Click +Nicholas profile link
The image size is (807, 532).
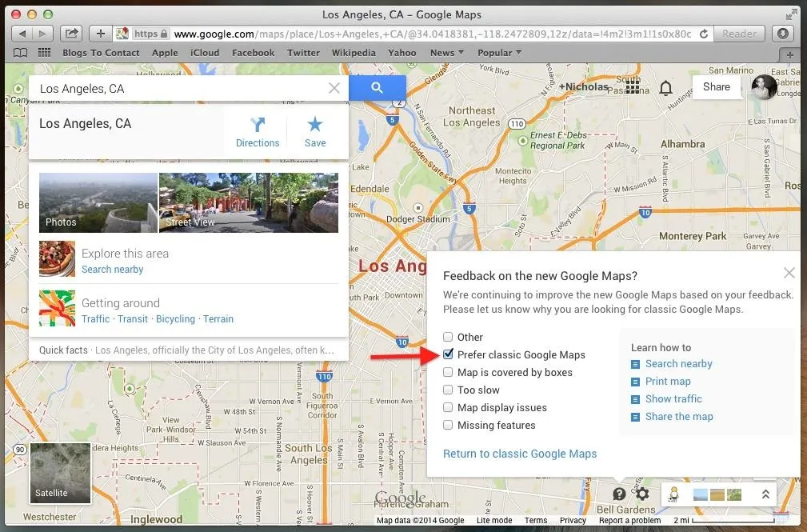584,87
